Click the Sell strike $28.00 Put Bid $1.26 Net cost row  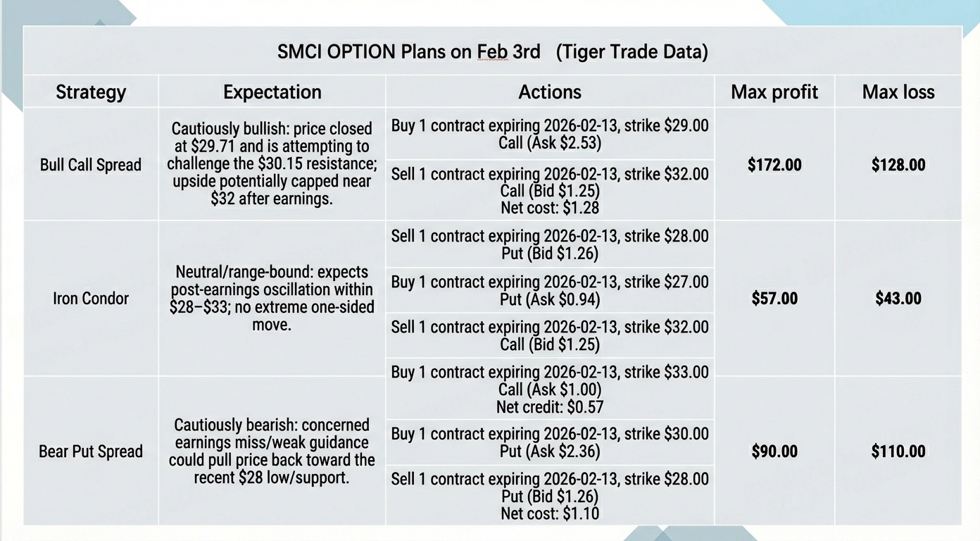[550, 496]
